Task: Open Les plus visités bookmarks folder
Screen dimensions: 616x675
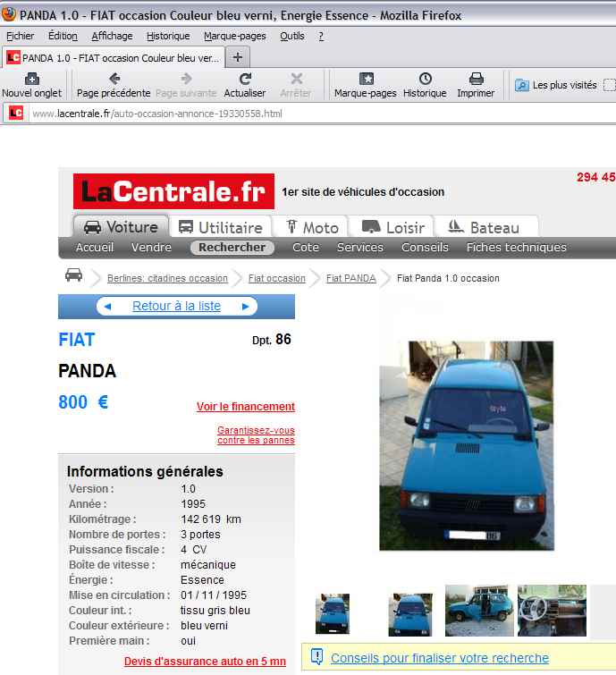Action: point(556,85)
